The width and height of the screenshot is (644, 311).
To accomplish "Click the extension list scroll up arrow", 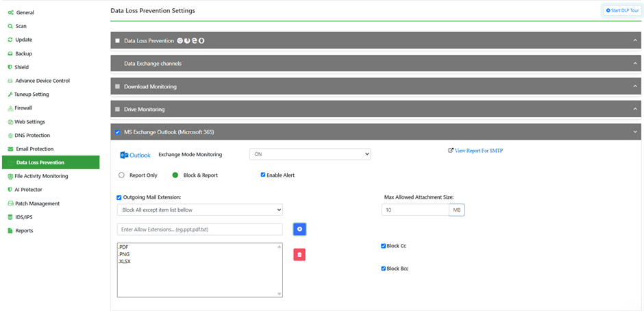I will (280, 247).
